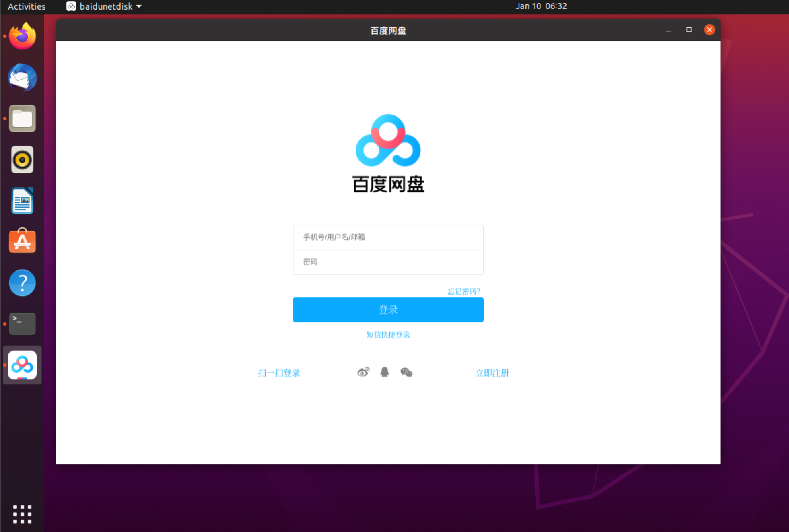Screen dimensions: 789x532
Task: Open Thunderbird mail from the dock
Action: tap(23, 78)
